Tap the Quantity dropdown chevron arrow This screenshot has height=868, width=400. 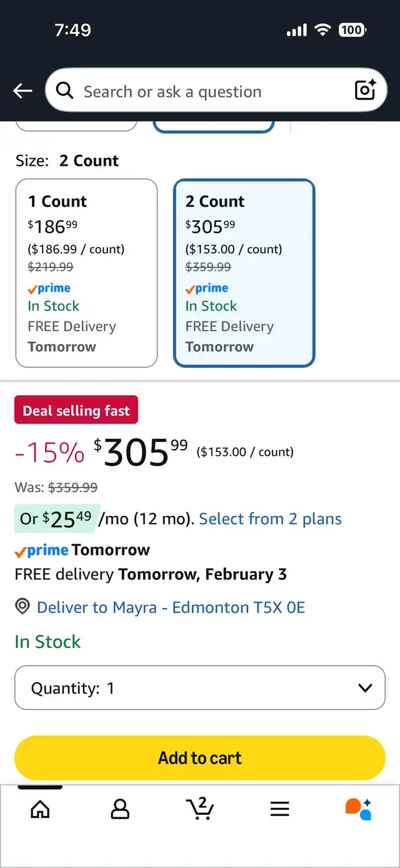(365, 688)
